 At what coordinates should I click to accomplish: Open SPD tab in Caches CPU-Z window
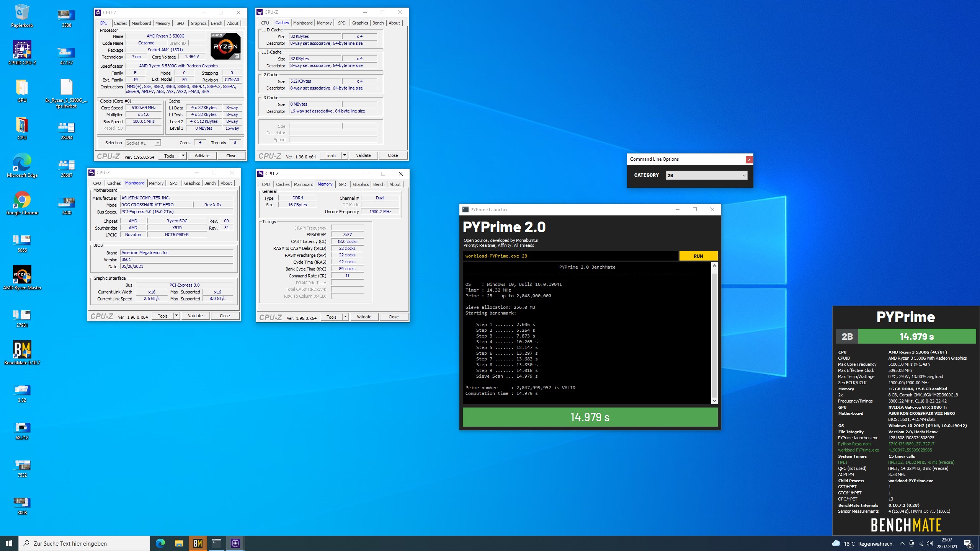341,23
